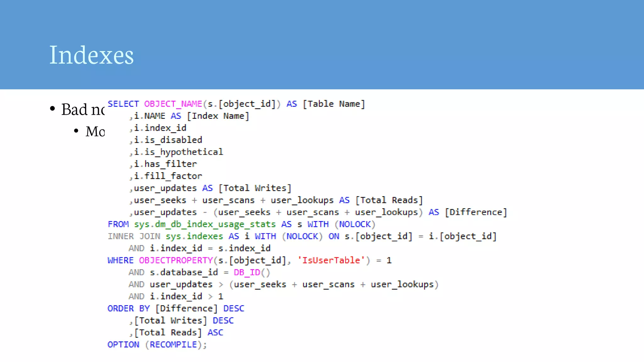The image size is (644, 362).
Task: Click the ',i.has_filter' code line
Action: click(163, 164)
